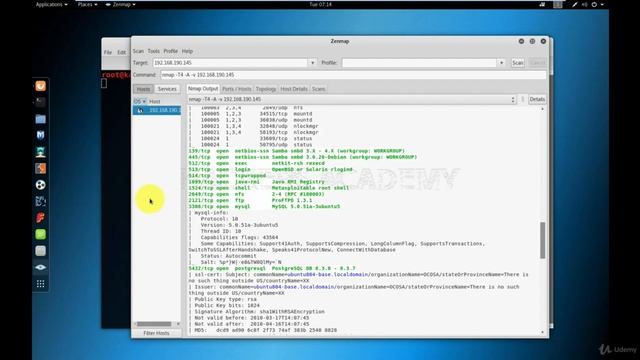Open the volume speaker icon in top bar
The height and width of the screenshot is (360, 640).
tap(584, 4)
